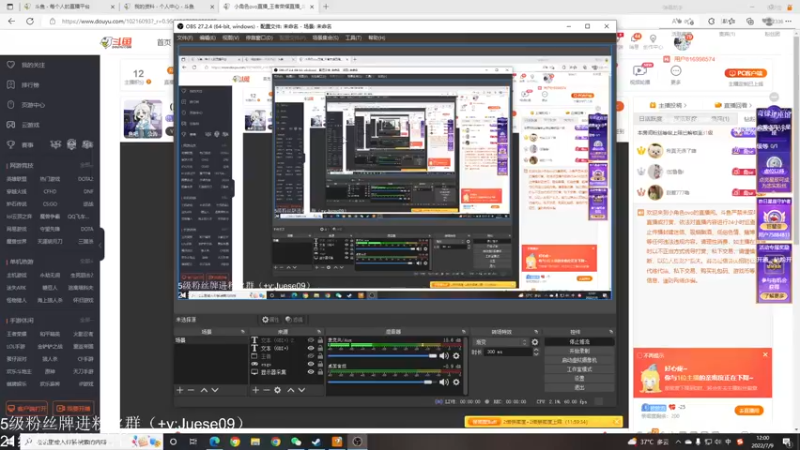Viewport: 800px width, 450px height.
Task: Move selected source up in OBS
Action: pos(290,390)
